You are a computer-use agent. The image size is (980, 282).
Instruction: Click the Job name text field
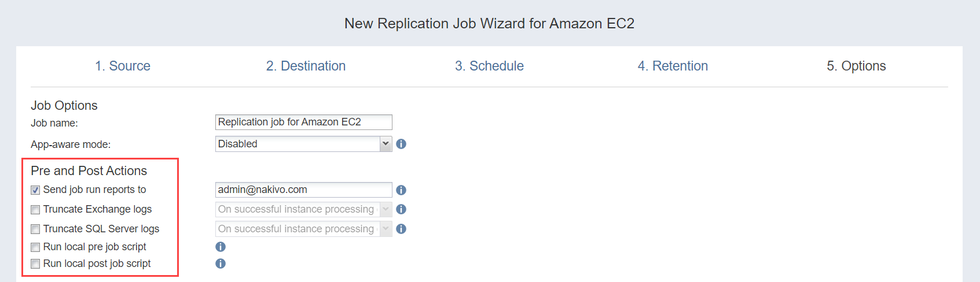pyautogui.click(x=303, y=122)
